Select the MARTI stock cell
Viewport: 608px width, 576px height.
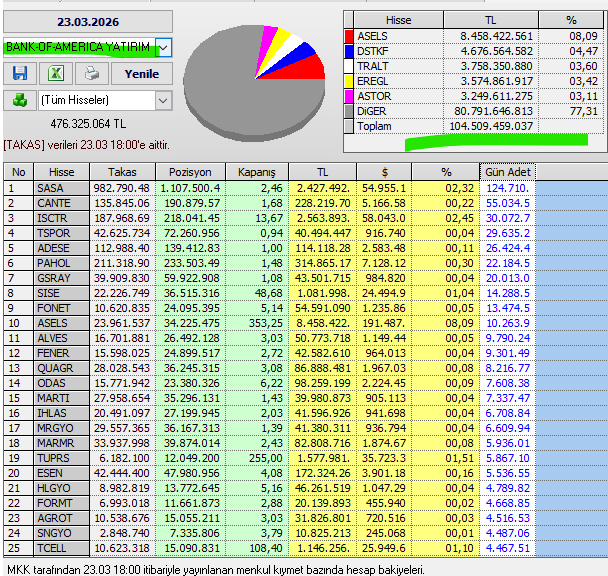[62, 398]
